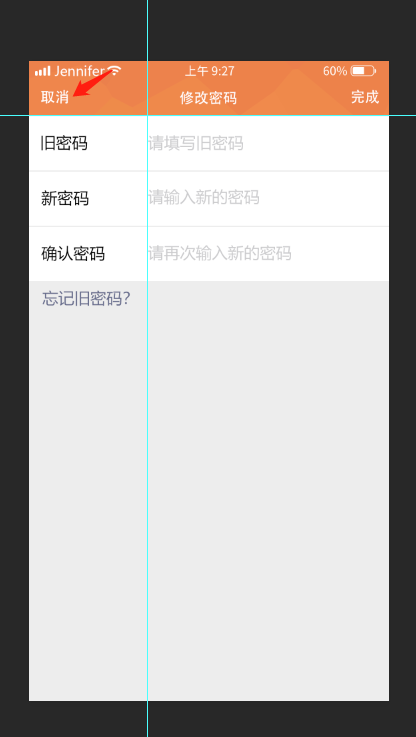Click the 确认密码 label
The height and width of the screenshot is (737, 416).
[x=73, y=254]
